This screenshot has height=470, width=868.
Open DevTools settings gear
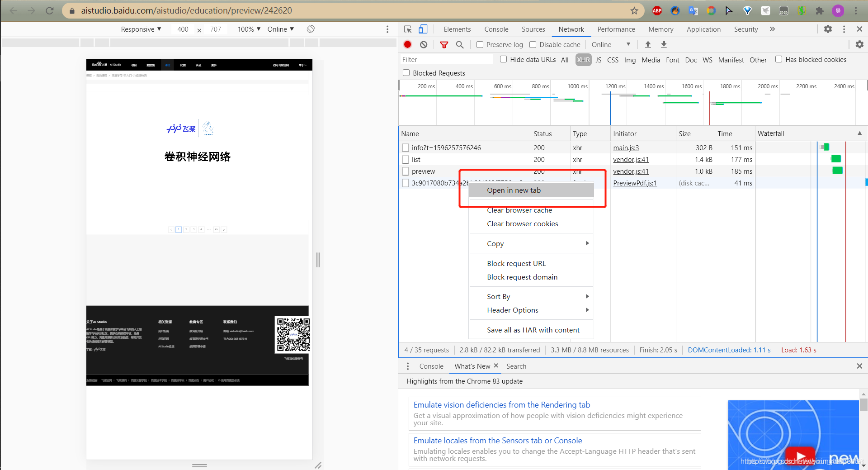tap(828, 29)
